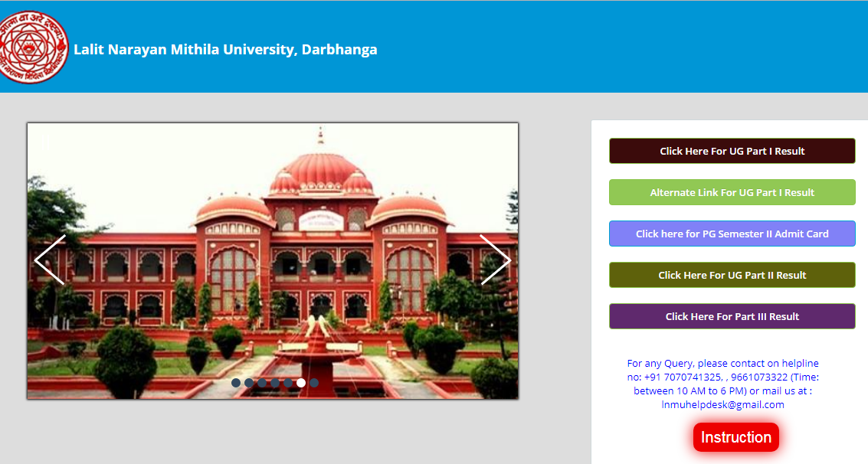Click the Lalit Narayan Mithila University header title
The width and height of the screenshot is (868, 464).
[225, 49]
